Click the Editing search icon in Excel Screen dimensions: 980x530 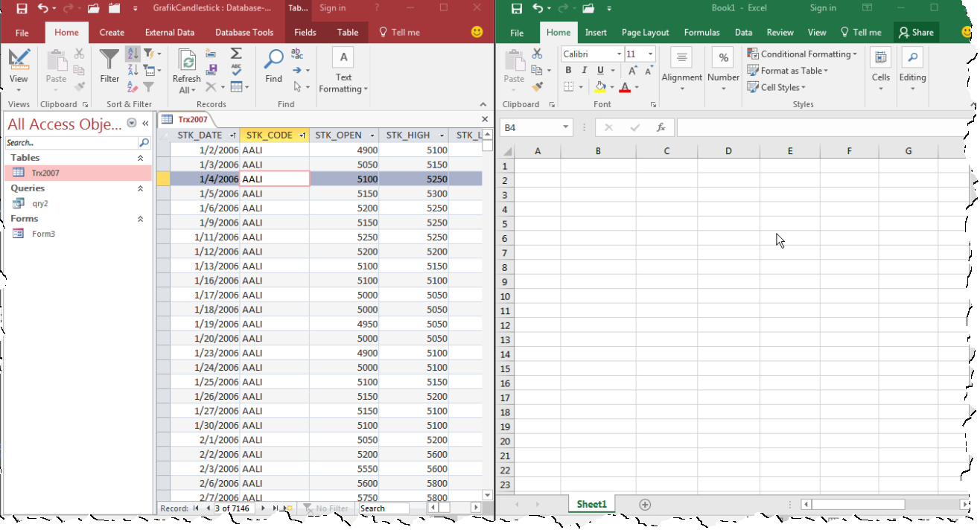point(912,59)
